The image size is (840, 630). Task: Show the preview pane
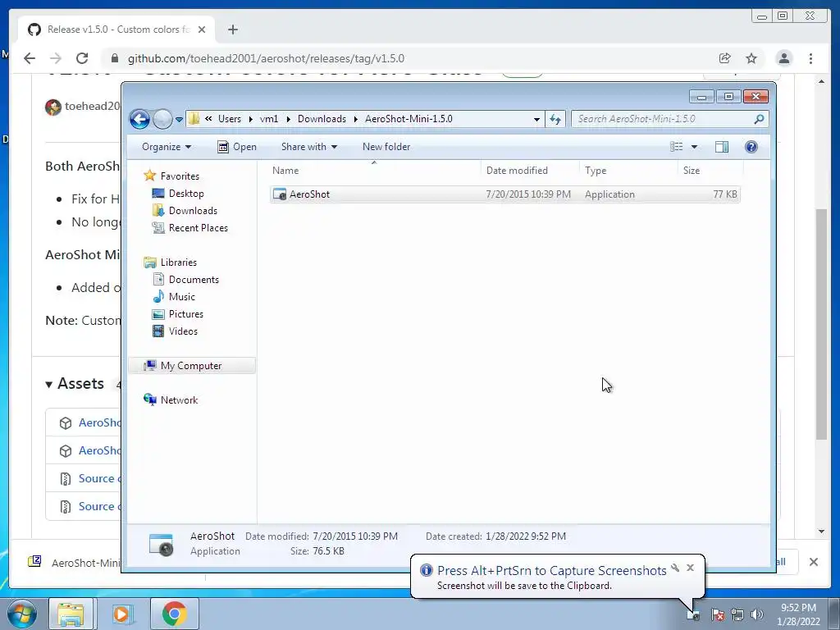click(722, 147)
